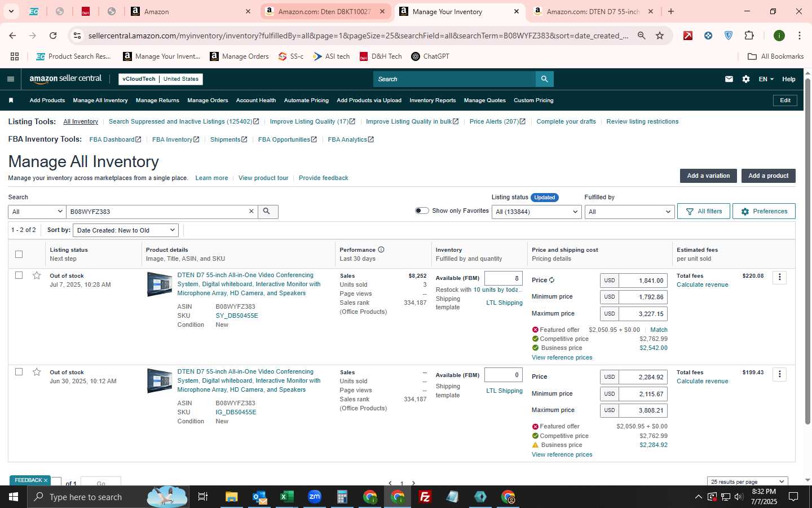This screenshot has height=508, width=812.
Task: Open File Explorer in the taskbar
Action: (231, 497)
